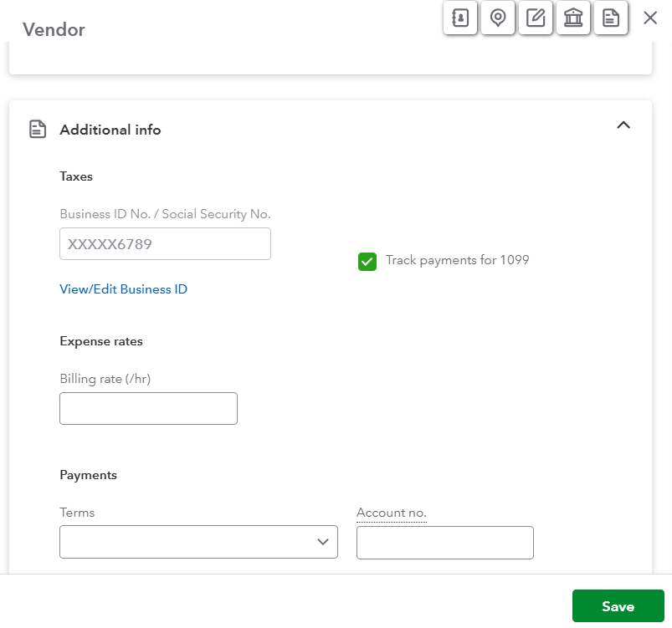Click the Taxes subheading
Viewport: 672px width, 628px height.
tap(76, 176)
